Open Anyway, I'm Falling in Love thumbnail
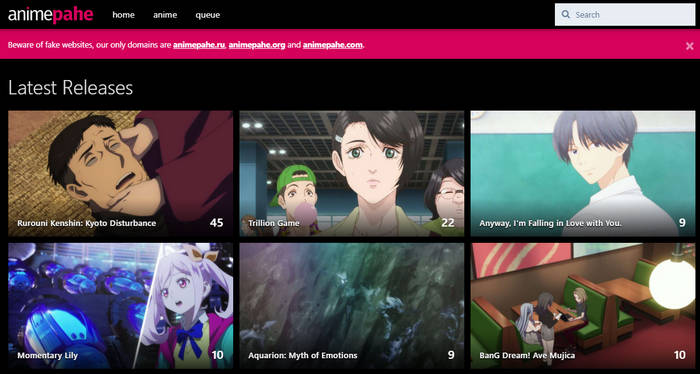 (583, 174)
